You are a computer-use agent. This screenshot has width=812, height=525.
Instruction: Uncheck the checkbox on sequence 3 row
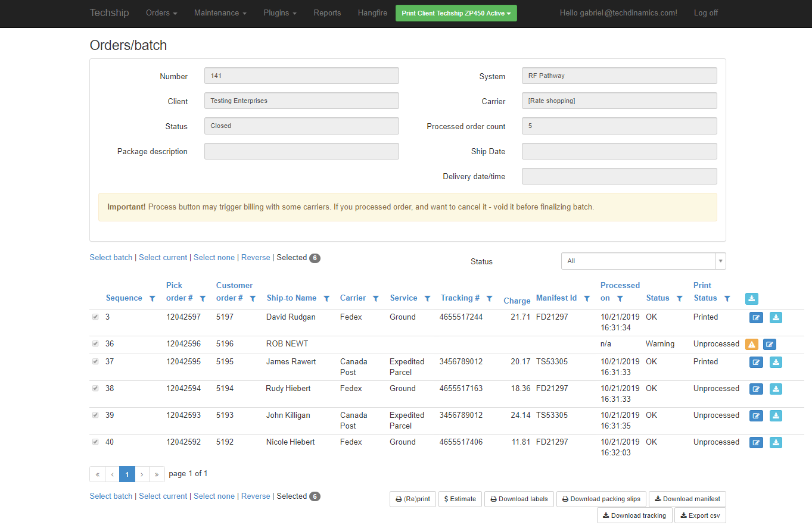click(x=95, y=317)
